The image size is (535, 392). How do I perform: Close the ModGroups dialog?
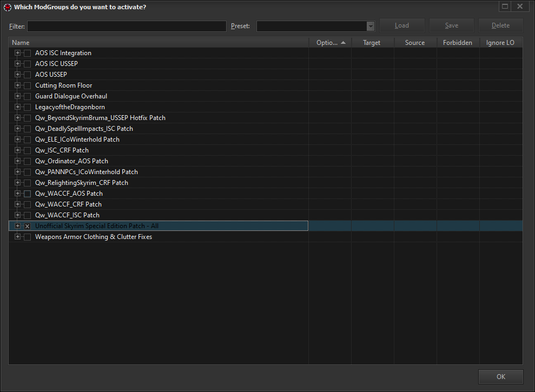(x=520, y=6)
